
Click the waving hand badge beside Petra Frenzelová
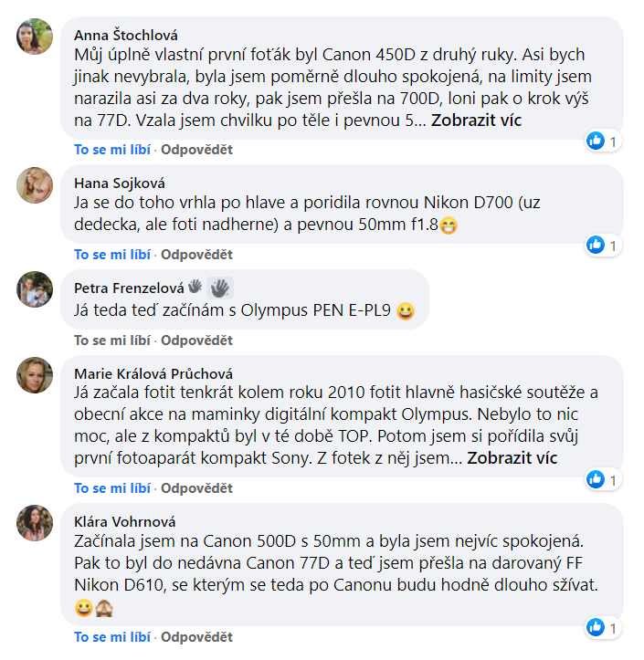[x=220, y=288]
